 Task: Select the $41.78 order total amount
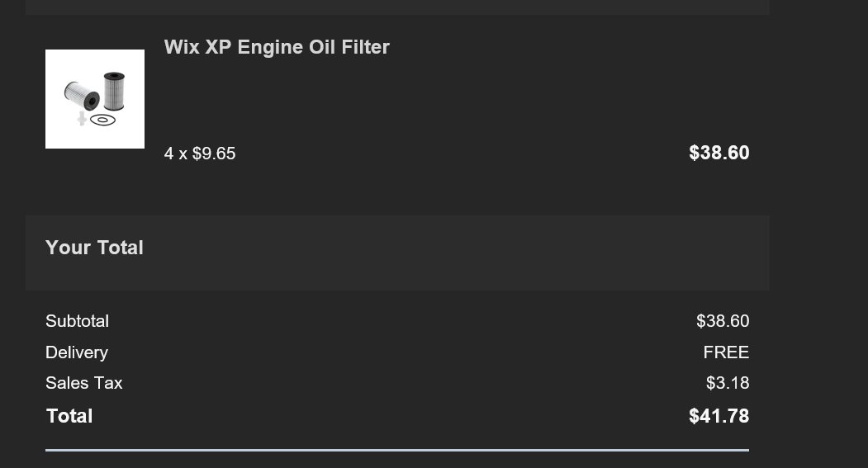(x=719, y=416)
